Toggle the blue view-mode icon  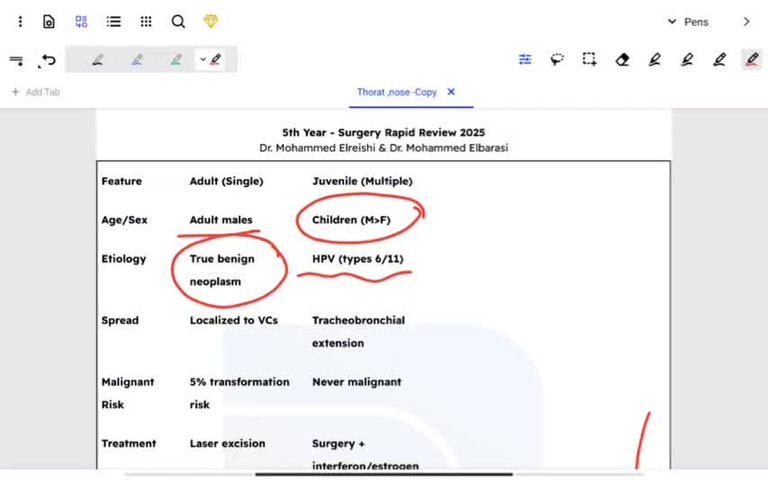(81, 22)
